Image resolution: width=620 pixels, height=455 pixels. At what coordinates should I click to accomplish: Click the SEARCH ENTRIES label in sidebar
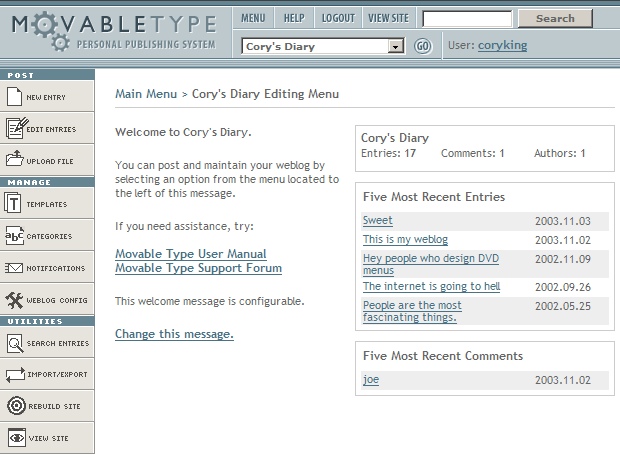click(58, 344)
